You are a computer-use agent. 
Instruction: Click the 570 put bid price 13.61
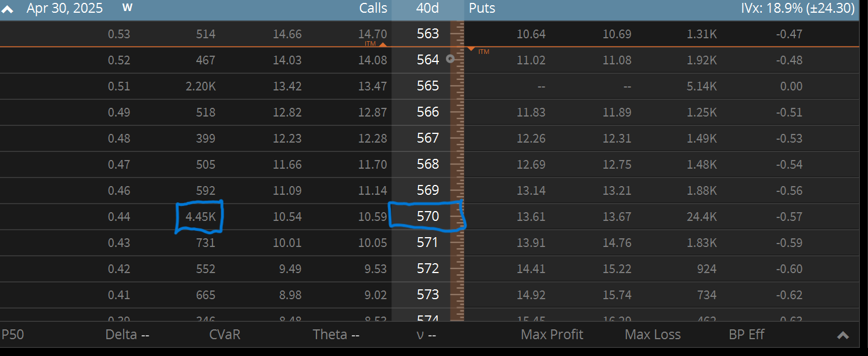tap(531, 217)
